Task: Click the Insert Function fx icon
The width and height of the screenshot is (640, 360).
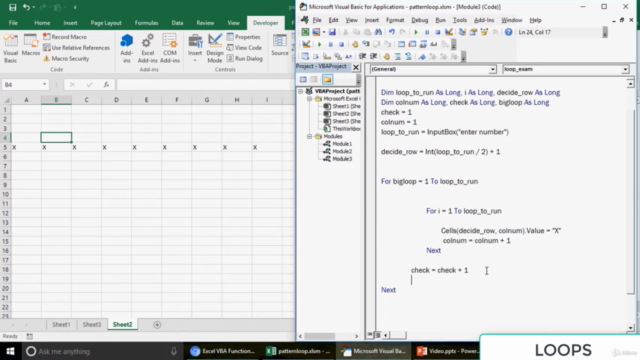Action: pyautogui.click(x=106, y=84)
